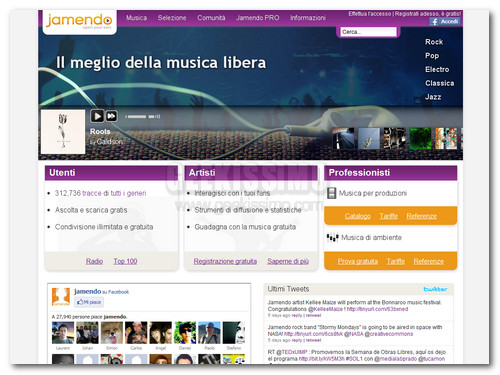The width and height of the screenshot is (500, 375).
Task: Click Registrazione gratuita link under Artisti
Action: [225, 261]
